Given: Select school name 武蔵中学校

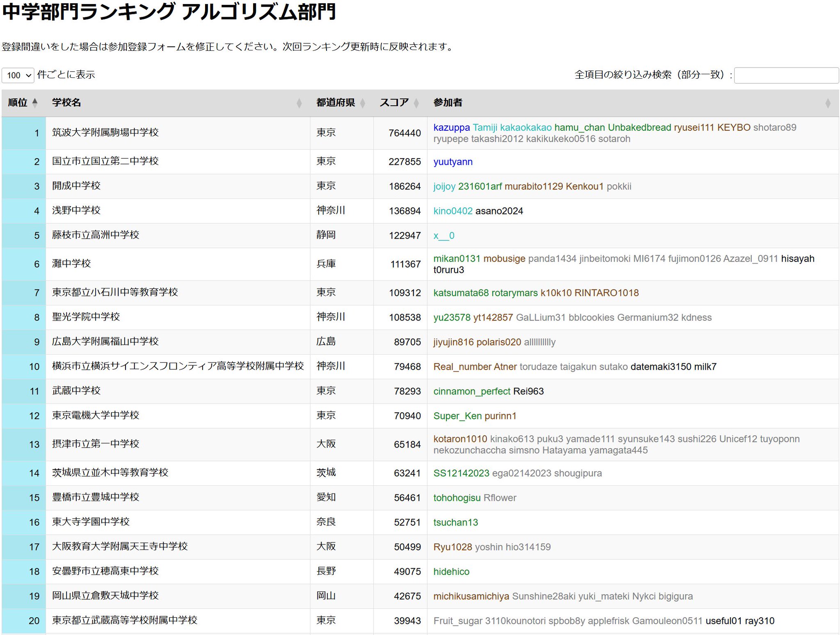Looking at the screenshot, I should pos(76,391).
